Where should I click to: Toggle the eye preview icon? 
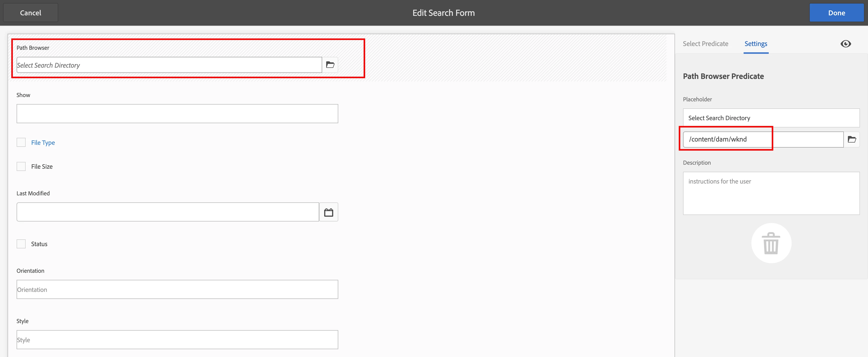tap(845, 44)
